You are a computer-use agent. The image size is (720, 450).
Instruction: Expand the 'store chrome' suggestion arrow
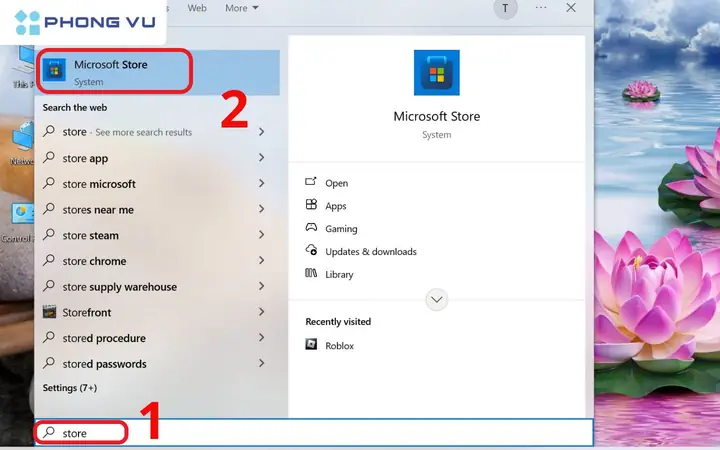coord(261,260)
